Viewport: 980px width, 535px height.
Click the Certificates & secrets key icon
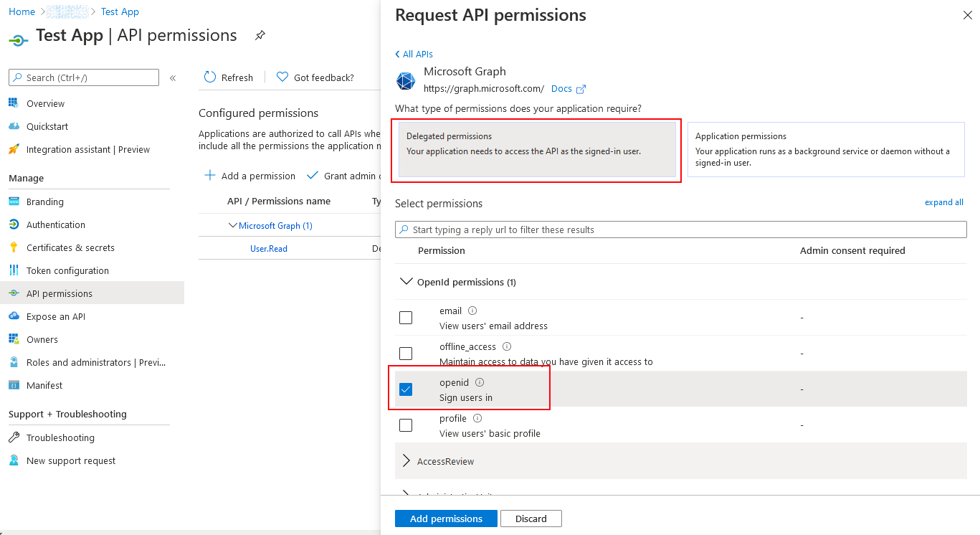pyautogui.click(x=14, y=247)
